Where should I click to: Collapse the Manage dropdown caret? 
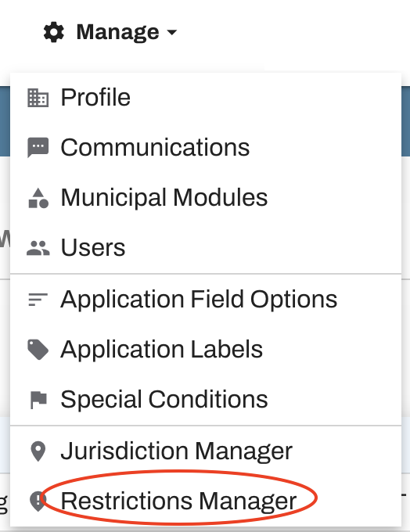pyautogui.click(x=172, y=32)
